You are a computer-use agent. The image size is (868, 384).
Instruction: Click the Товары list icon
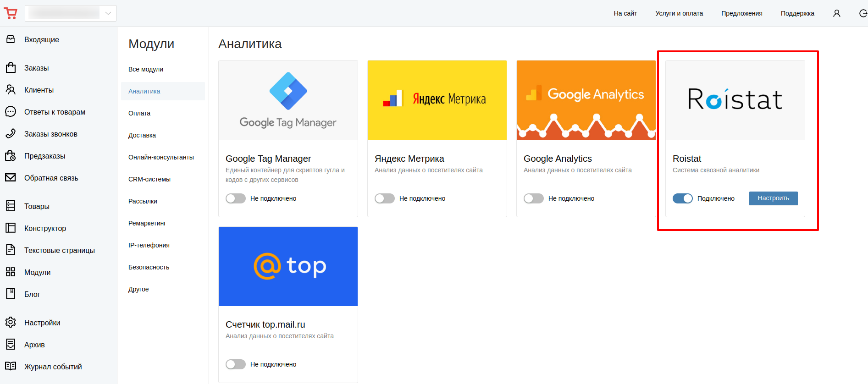click(x=11, y=206)
